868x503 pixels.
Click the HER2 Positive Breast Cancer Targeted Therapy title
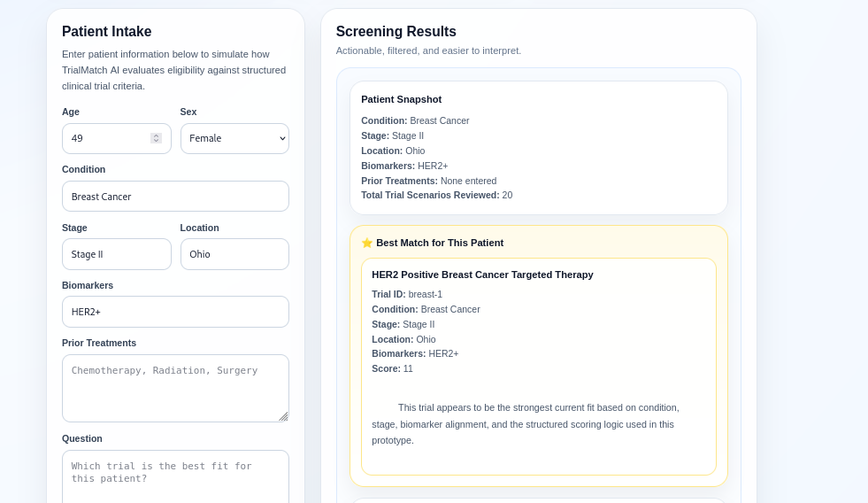pos(482,275)
